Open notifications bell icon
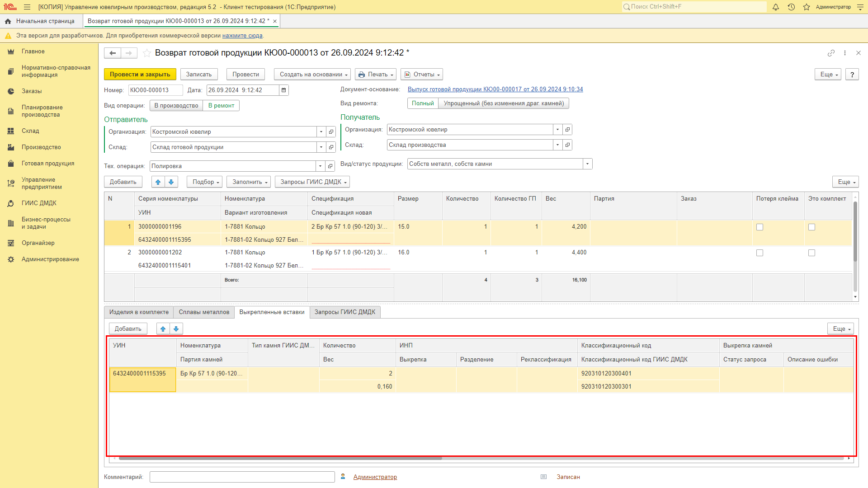 [x=776, y=7]
